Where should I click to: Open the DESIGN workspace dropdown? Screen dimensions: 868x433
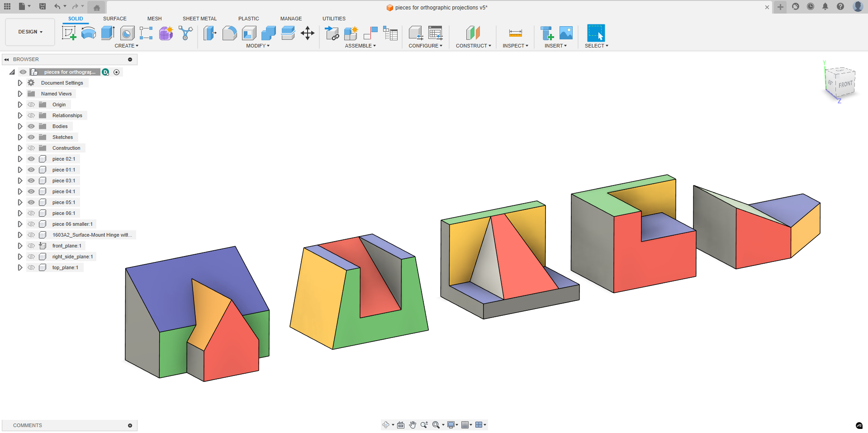point(30,32)
